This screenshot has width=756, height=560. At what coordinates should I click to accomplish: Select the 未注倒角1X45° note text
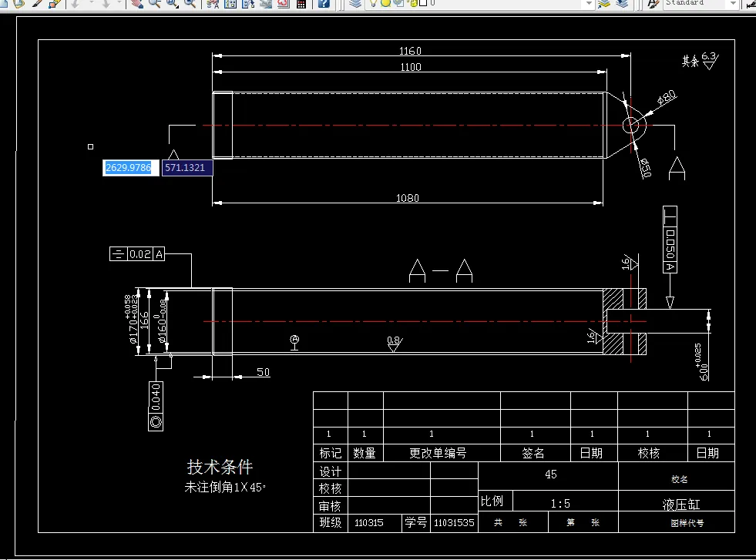225,488
